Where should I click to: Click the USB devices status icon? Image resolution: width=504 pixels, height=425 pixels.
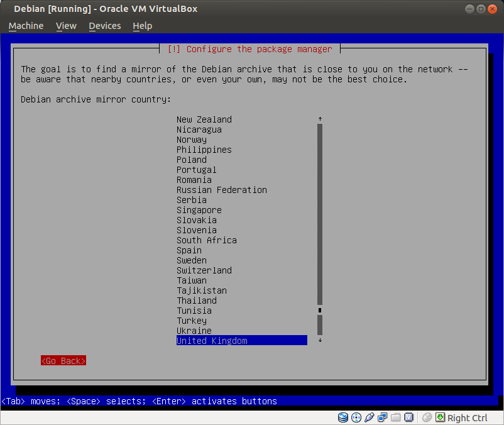tap(370, 417)
